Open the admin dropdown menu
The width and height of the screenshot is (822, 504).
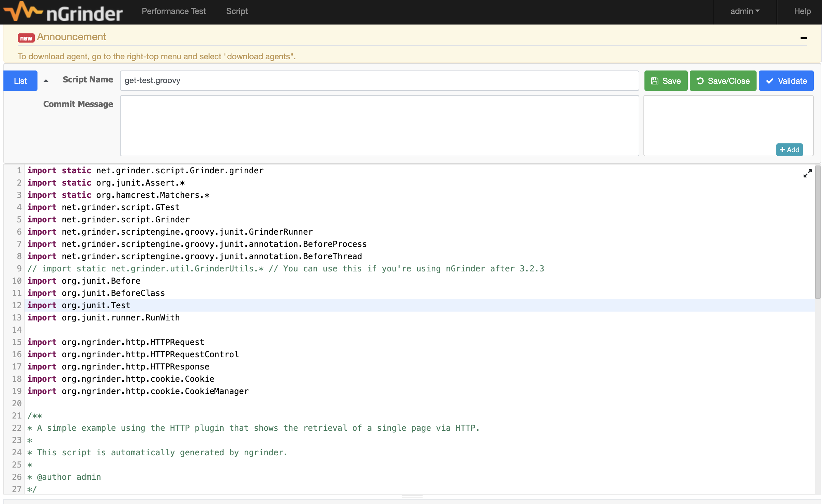pyautogui.click(x=745, y=11)
